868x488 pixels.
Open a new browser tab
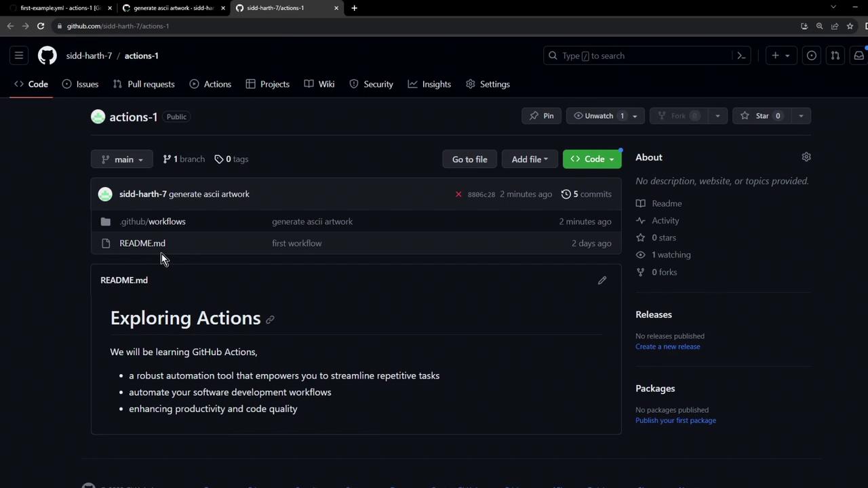pos(354,8)
